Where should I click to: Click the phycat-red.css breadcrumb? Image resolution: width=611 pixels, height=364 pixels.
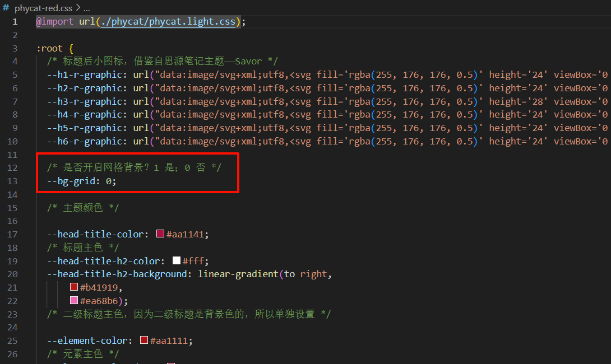pos(43,8)
